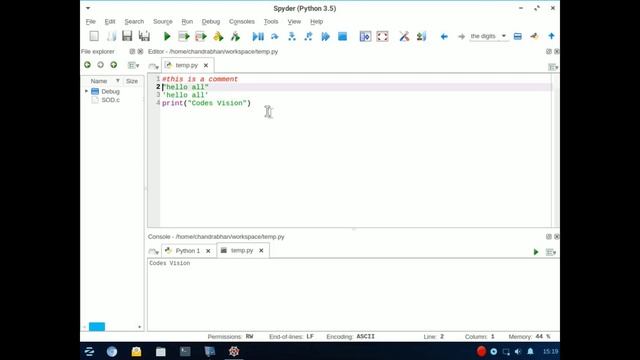The height and width of the screenshot is (360, 640).
Task: File explorer next folder button (grey)
Action: click(x=100, y=65)
